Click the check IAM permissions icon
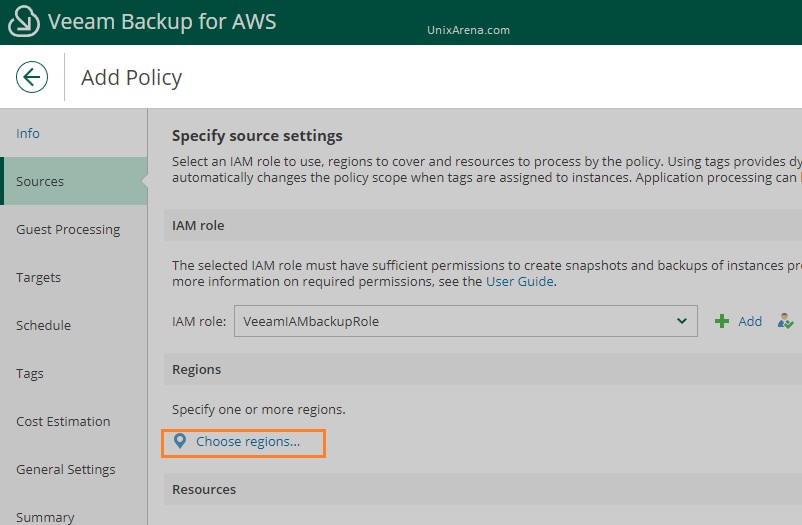The height and width of the screenshot is (525, 802). [785, 321]
